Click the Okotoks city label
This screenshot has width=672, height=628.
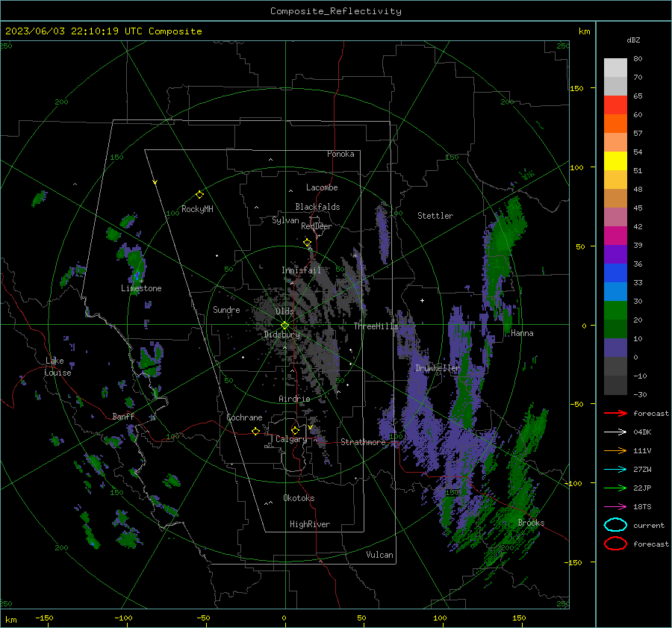tap(299, 498)
